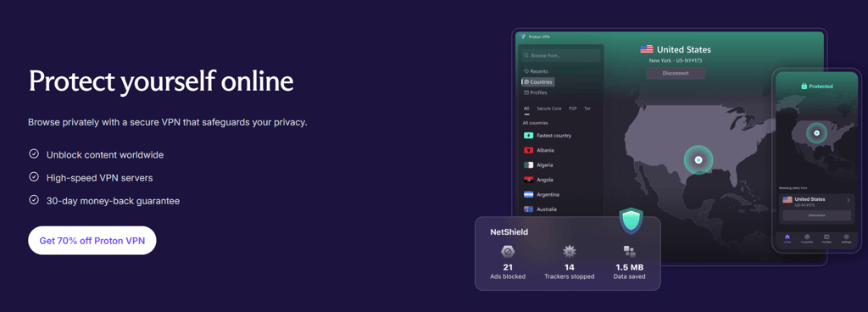
Task: Switch to the P2P tab
Action: coord(573,109)
